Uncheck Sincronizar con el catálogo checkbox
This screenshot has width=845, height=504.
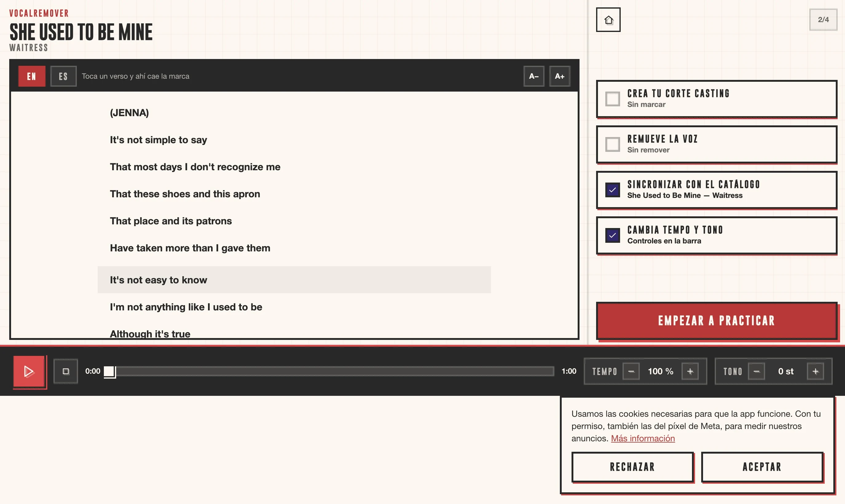[x=612, y=190]
